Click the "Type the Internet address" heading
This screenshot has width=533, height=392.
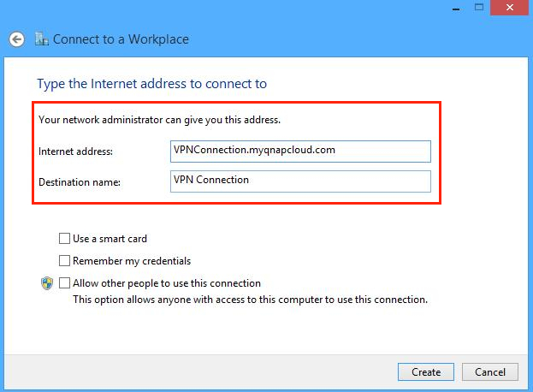tap(151, 84)
